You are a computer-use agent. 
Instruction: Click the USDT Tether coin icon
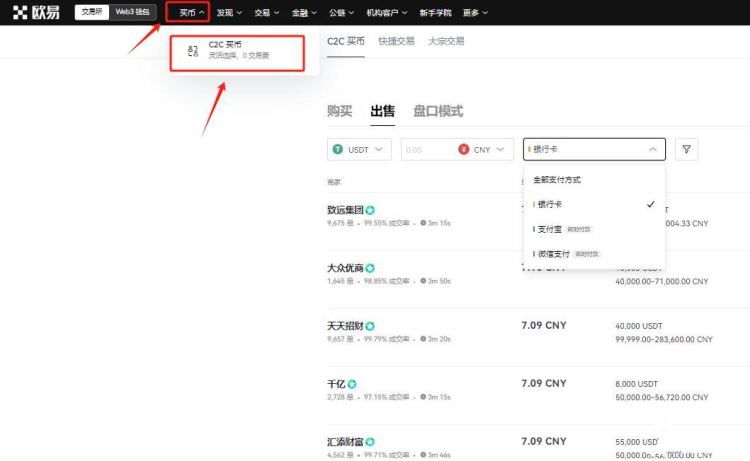pyautogui.click(x=338, y=149)
